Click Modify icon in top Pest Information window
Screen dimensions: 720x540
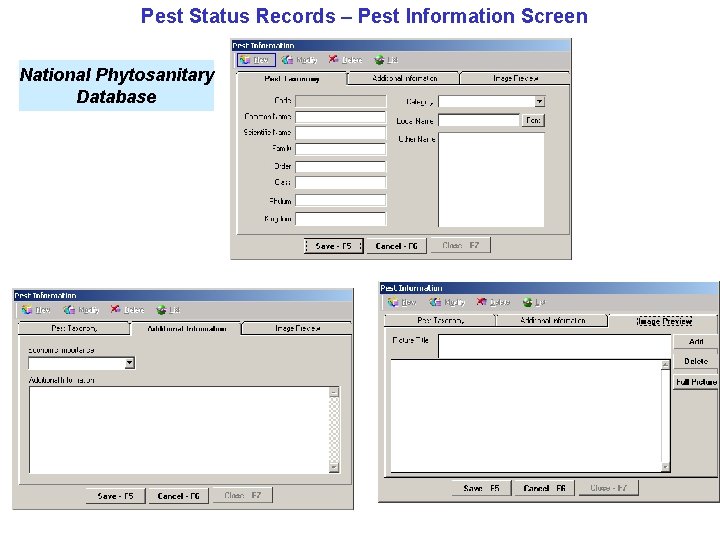click(299, 60)
